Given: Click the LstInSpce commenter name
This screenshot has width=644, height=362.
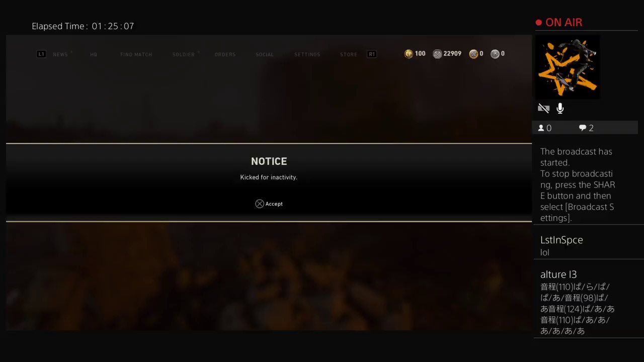Looking at the screenshot, I should [x=561, y=240].
